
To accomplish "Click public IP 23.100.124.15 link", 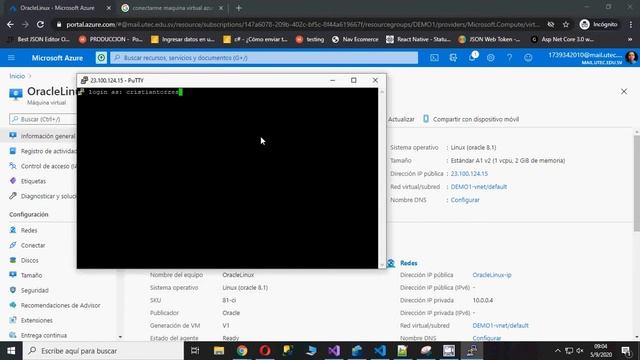I will [469, 174].
